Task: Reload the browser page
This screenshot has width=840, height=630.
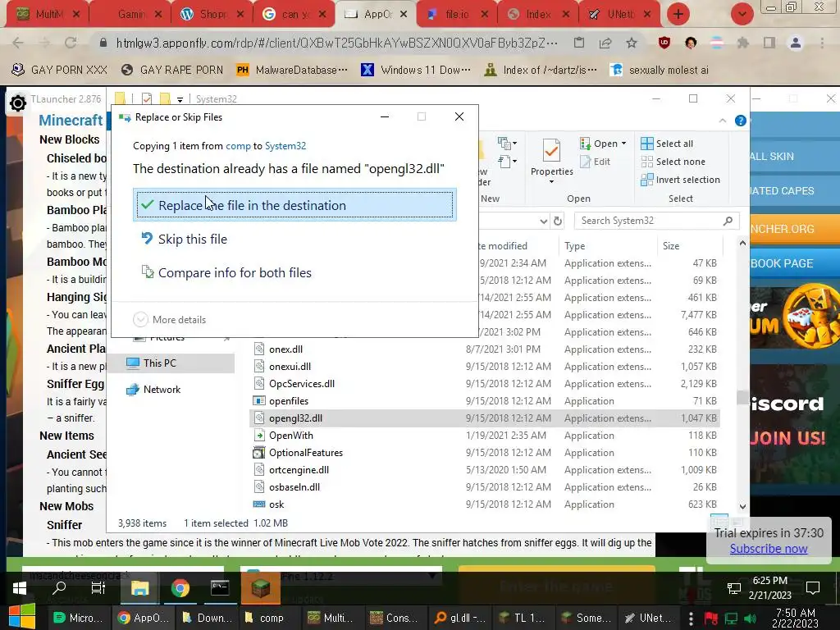Action: tap(71, 43)
